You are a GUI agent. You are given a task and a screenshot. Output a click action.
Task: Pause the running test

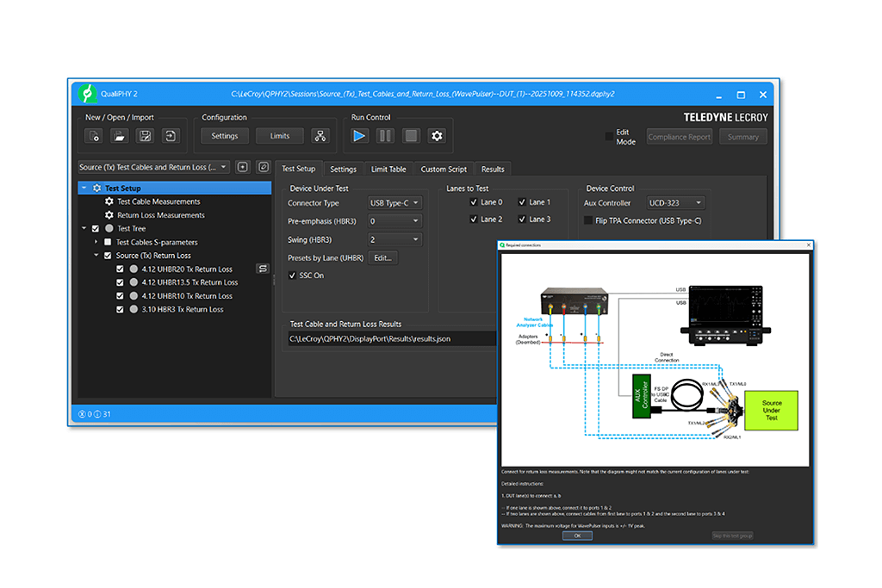(385, 136)
